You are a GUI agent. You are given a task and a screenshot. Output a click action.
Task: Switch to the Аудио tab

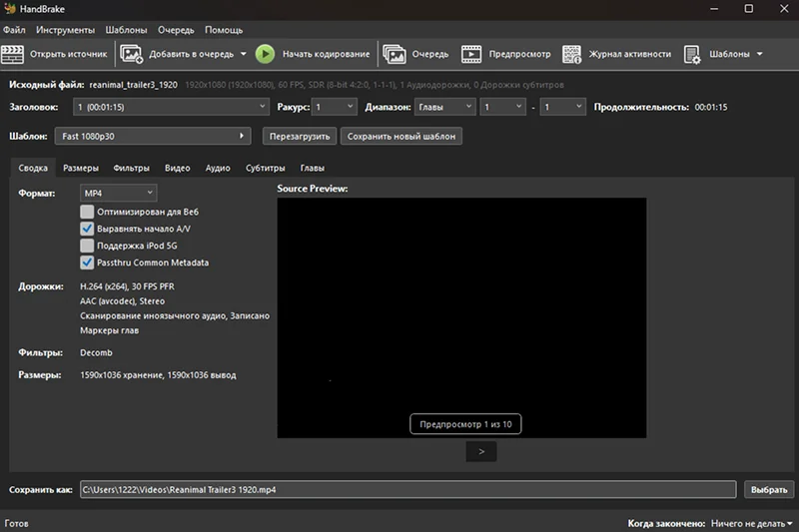(218, 168)
